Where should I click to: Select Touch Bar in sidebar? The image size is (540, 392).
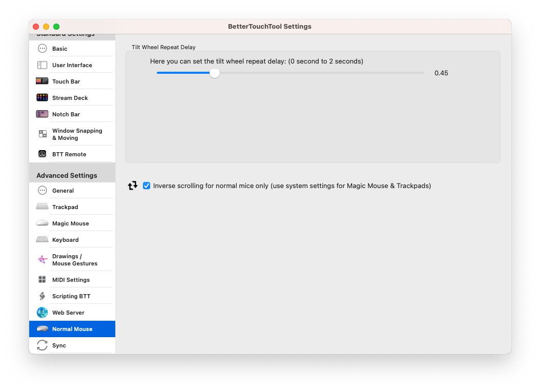pyautogui.click(x=72, y=81)
